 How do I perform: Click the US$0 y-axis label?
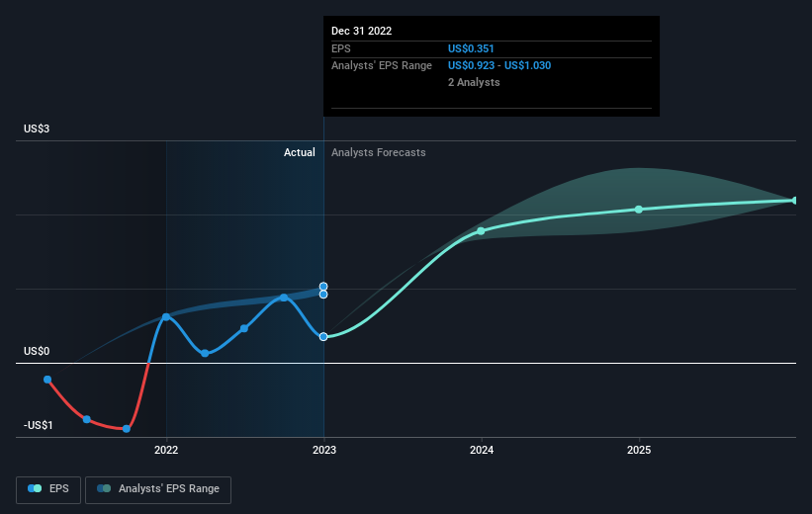tap(37, 352)
